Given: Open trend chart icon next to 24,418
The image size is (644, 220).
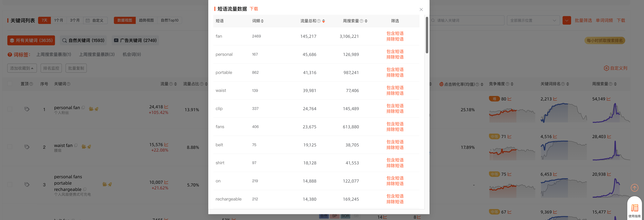Looking at the screenshot, I should [x=166, y=107].
